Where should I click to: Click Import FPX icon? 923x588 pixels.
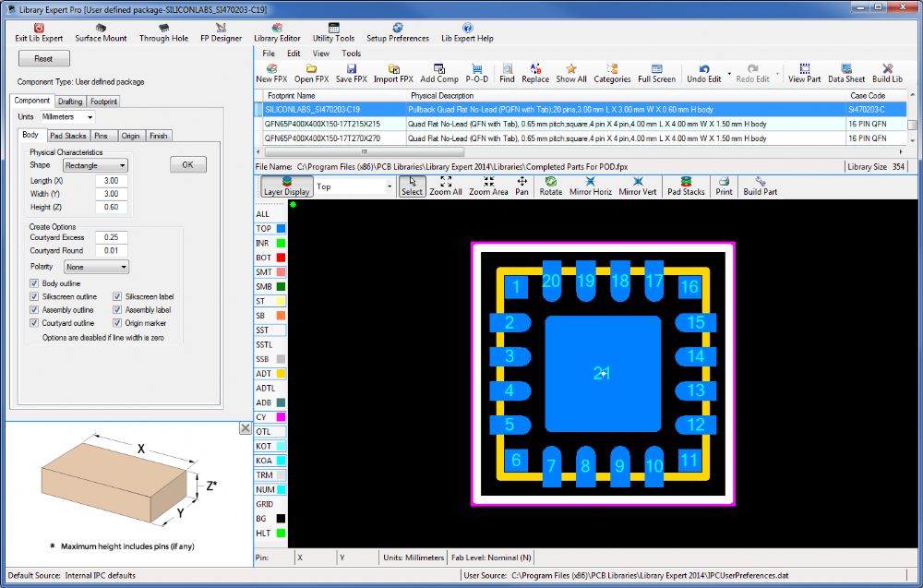393,69
